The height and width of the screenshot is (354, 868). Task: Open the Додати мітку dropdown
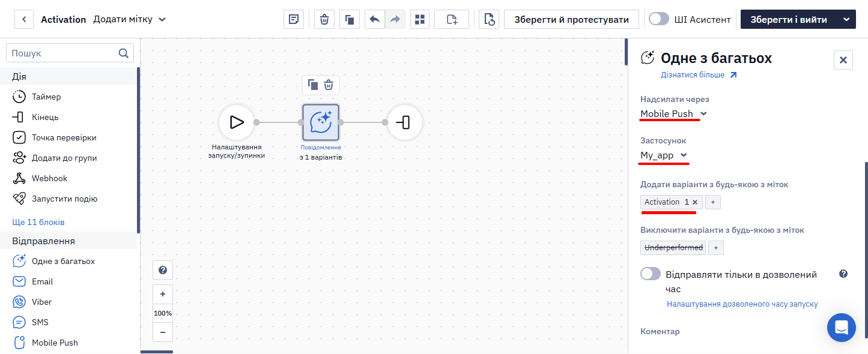[129, 19]
